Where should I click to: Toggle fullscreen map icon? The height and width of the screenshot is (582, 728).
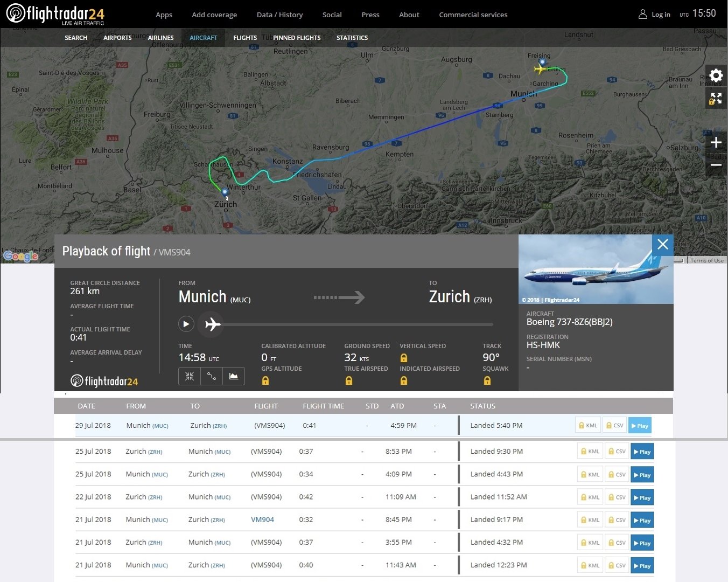(716, 98)
